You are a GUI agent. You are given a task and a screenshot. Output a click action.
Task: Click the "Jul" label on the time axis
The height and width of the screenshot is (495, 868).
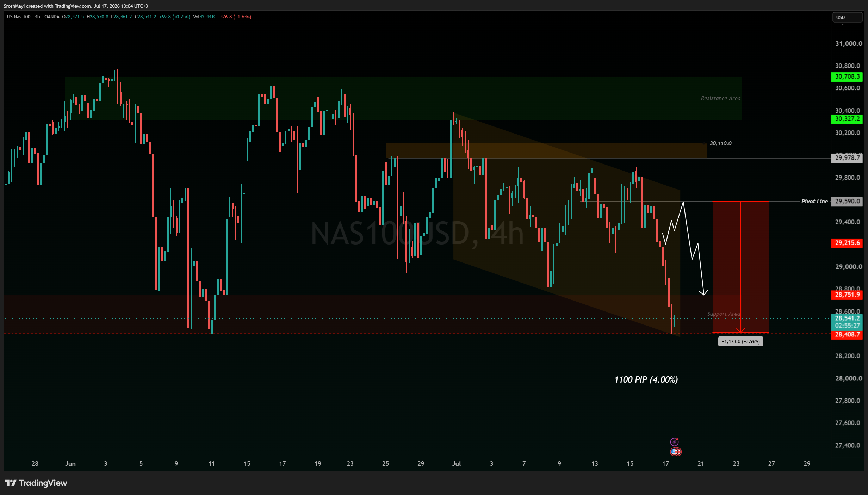(456, 464)
